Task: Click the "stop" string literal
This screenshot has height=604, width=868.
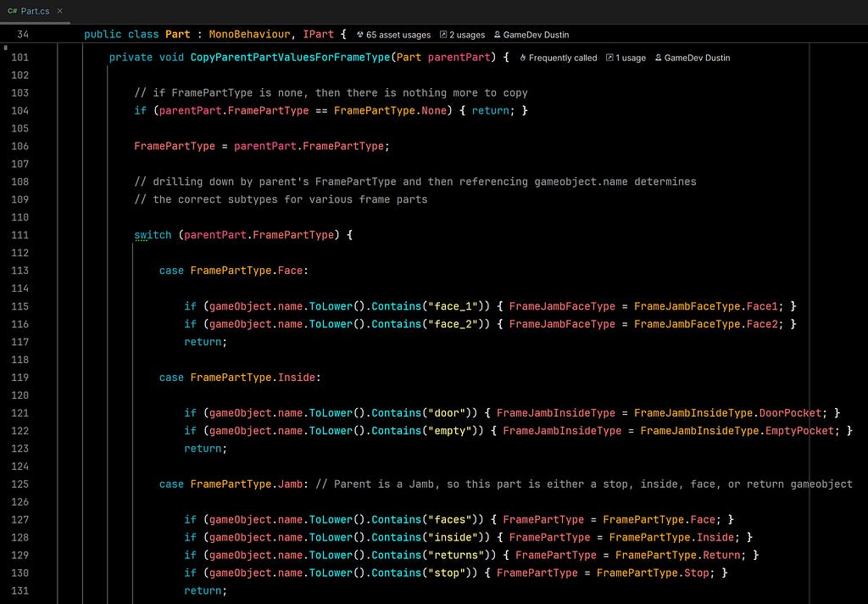Action: point(447,573)
